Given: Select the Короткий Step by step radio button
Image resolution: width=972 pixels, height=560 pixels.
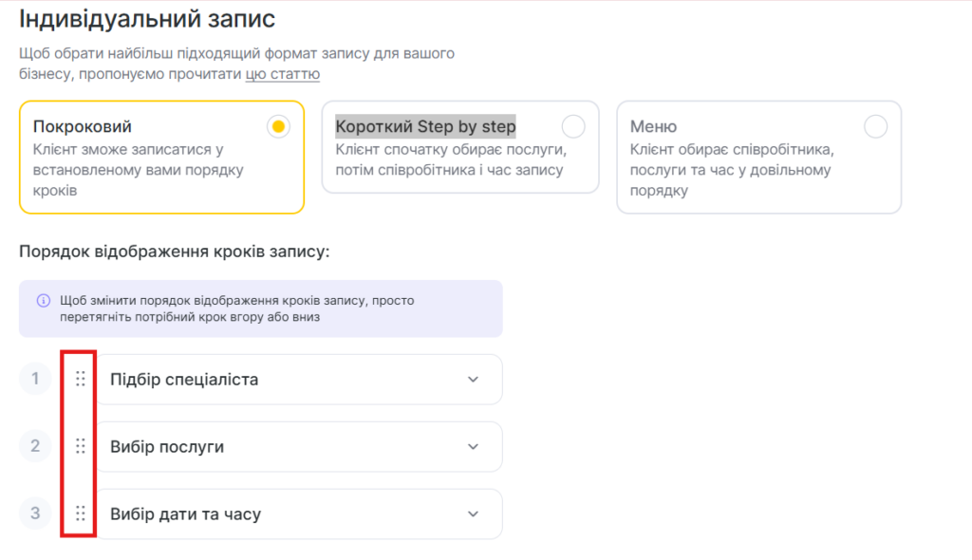Looking at the screenshot, I should (573, 126).
